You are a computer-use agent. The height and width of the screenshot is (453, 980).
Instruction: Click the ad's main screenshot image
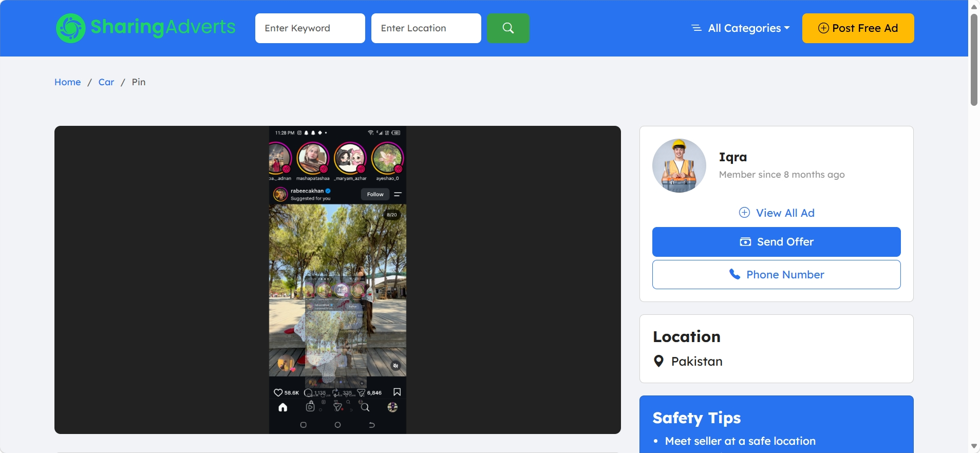(x=337, y=280)
